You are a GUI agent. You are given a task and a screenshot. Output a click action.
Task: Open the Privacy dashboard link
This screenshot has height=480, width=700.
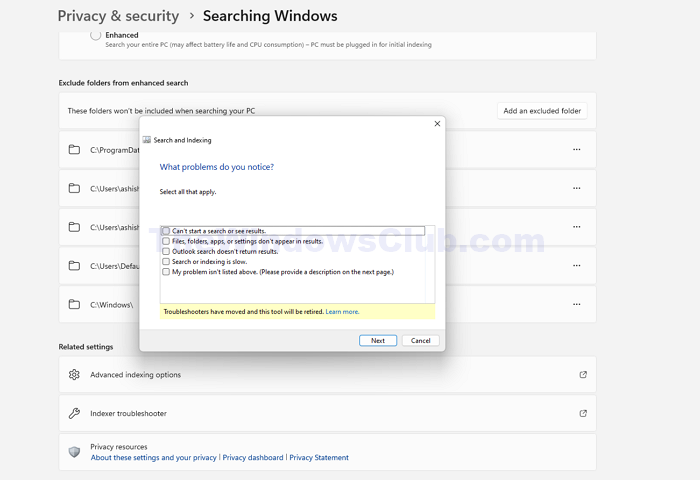(x=253, y=458)
